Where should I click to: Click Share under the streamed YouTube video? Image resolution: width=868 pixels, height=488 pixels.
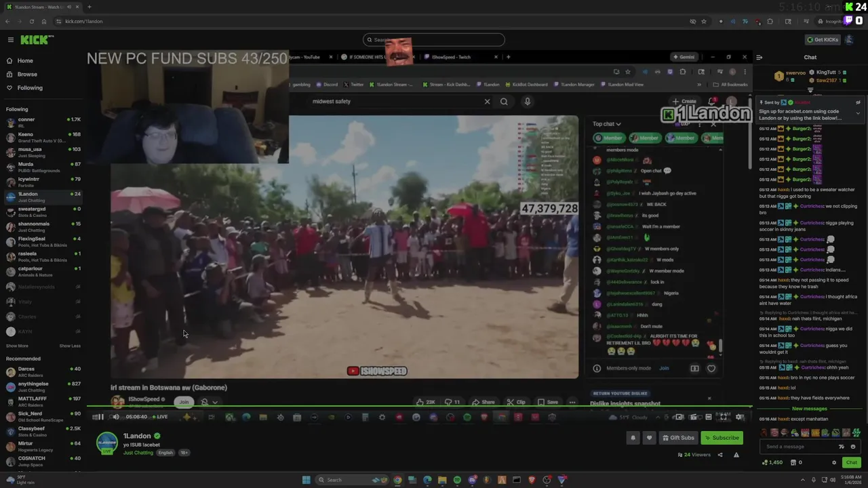point(484,402)
